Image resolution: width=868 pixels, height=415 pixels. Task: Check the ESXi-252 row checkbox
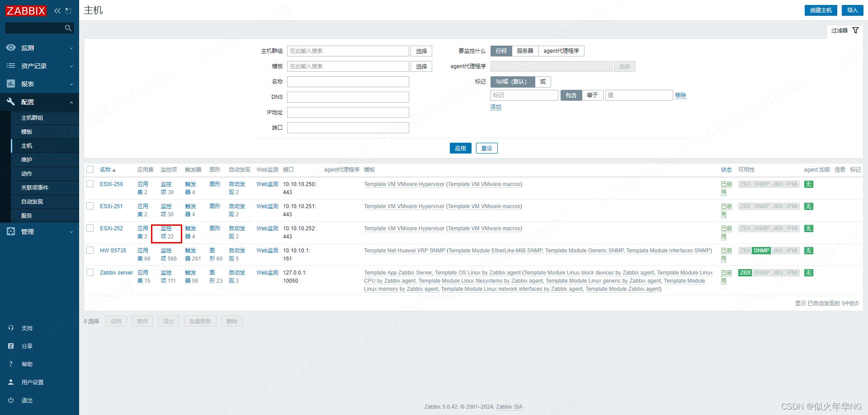point(90,228)
